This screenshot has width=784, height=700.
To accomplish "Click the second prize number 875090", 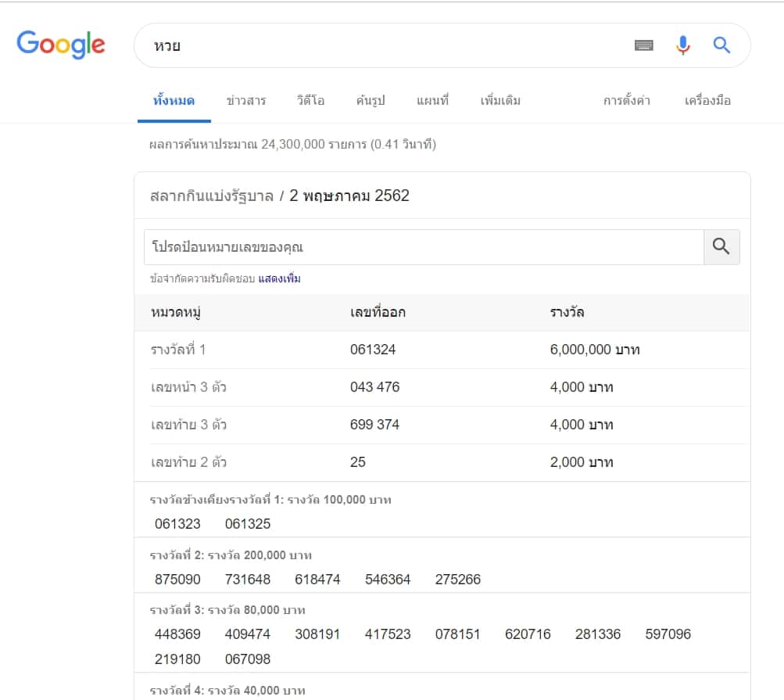I will click(177, 580).
